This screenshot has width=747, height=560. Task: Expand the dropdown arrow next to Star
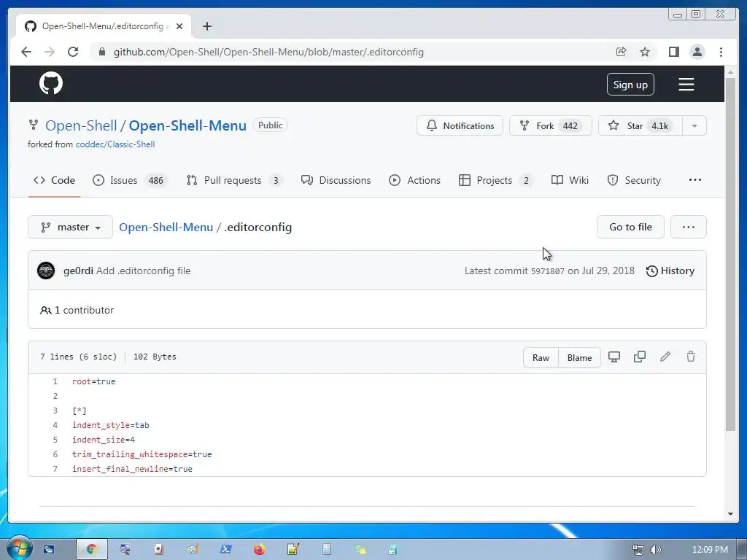(694, 125)
